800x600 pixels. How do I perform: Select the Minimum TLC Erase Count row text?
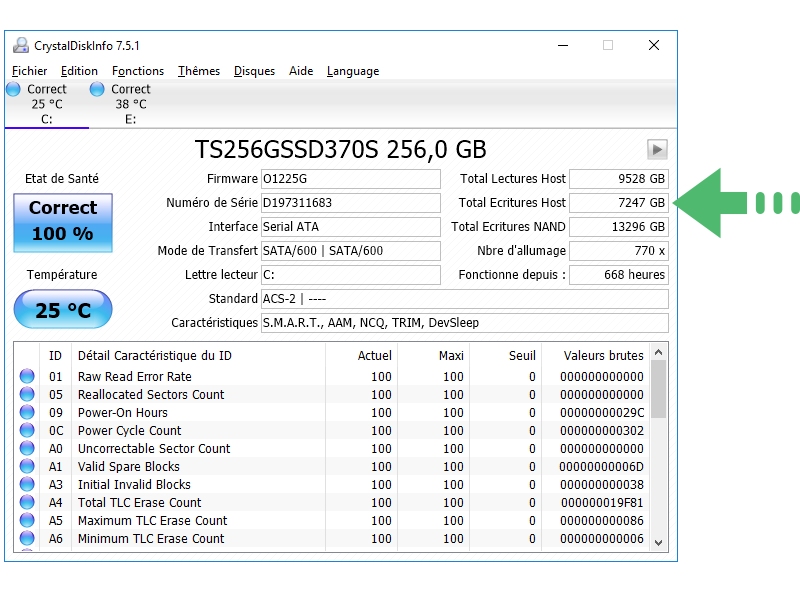pyautogui.click(x=151, y=538)
